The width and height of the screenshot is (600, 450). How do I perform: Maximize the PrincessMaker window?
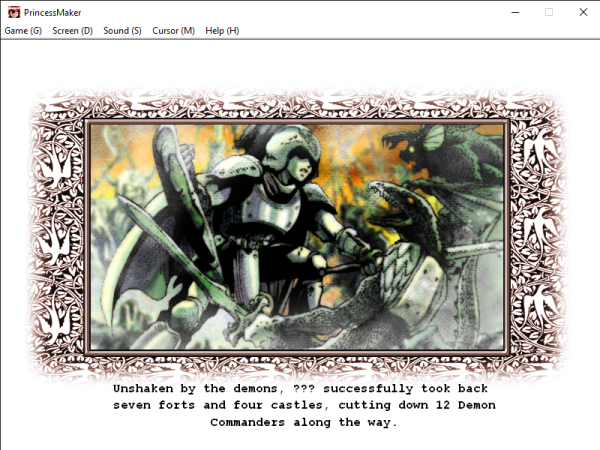[x=548, y=11]
